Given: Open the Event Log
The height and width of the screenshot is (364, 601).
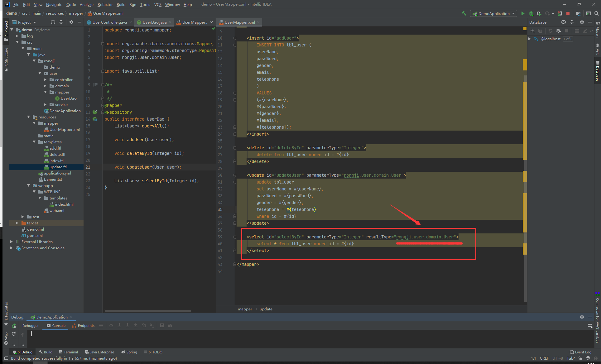Looking at the screenshot, I should coord(580,352).
